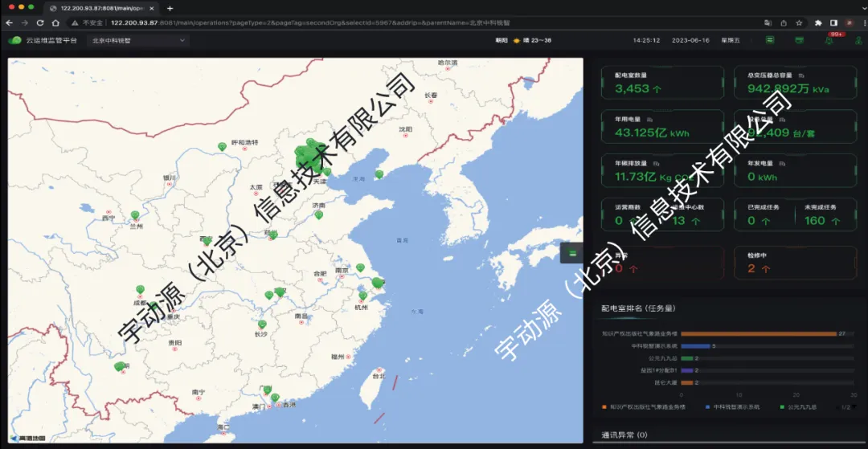This screenshot has height=449, width=868.
Task: Click the green card icon beside the bell
Action: point(799,39)
